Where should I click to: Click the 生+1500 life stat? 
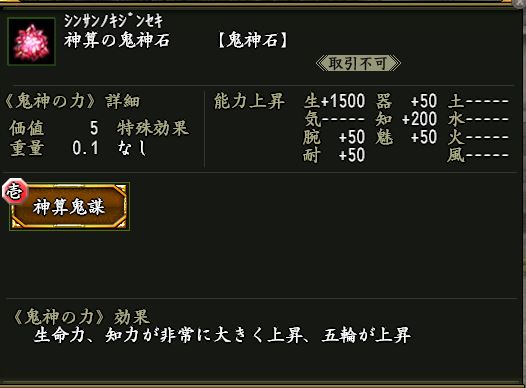click(x=334, y=101)
